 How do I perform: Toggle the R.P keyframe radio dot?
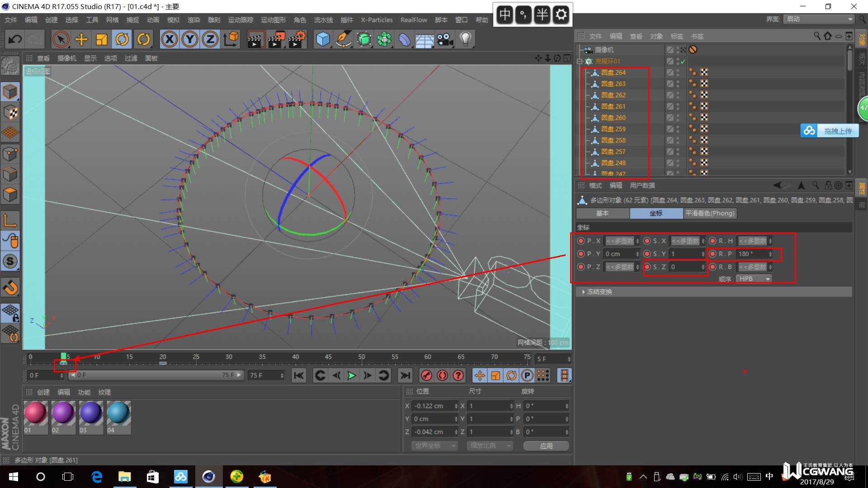(713, 254)
